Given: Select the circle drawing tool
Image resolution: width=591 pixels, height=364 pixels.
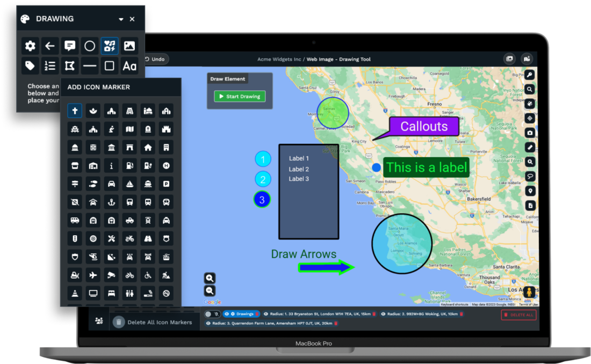Looking at the screenshot, I should [90, 46].
